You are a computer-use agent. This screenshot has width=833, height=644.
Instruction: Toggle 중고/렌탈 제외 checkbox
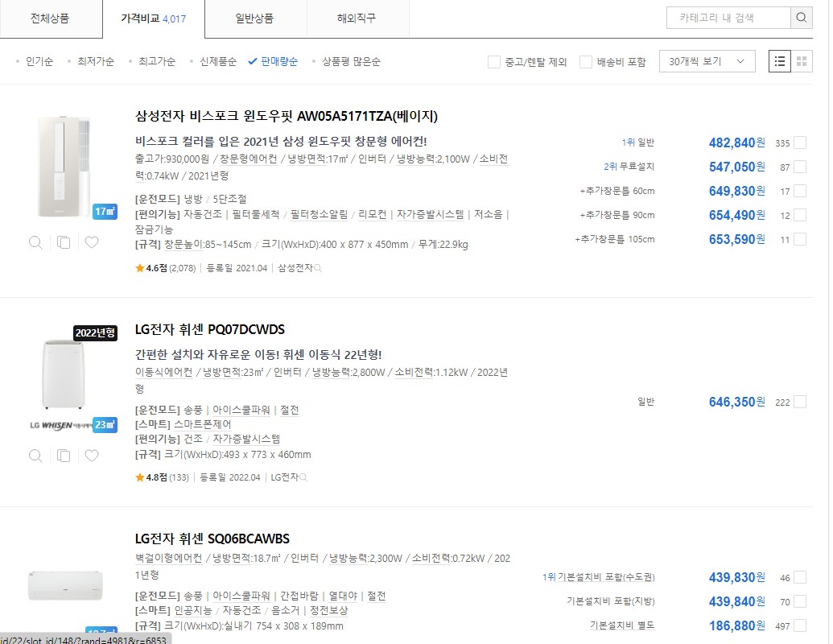click(x=494, y=62)
